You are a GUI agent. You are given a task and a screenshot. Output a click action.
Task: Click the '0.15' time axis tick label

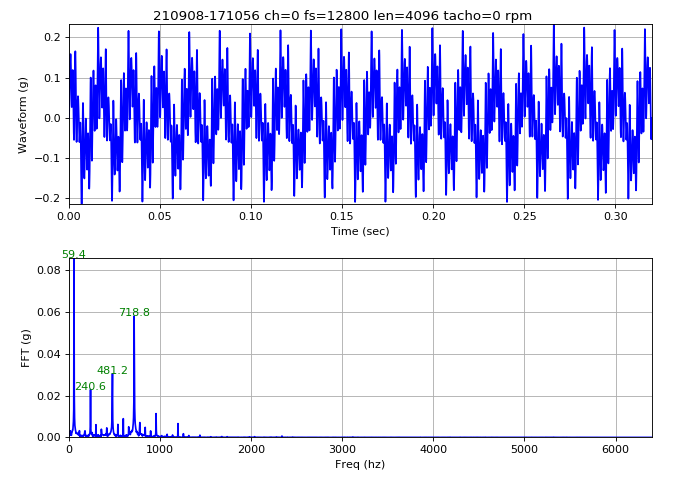coord(342,216)
